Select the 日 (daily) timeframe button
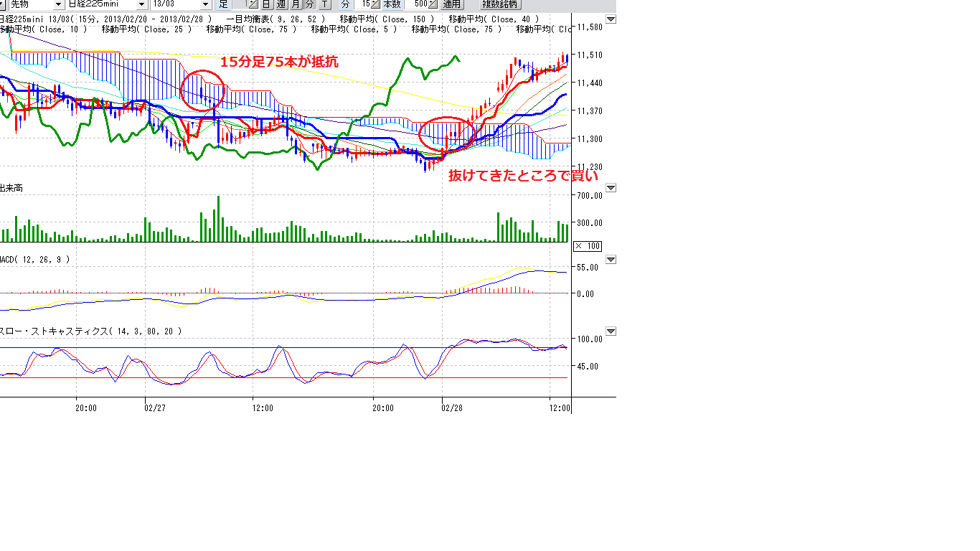 (x=266, y=4)
